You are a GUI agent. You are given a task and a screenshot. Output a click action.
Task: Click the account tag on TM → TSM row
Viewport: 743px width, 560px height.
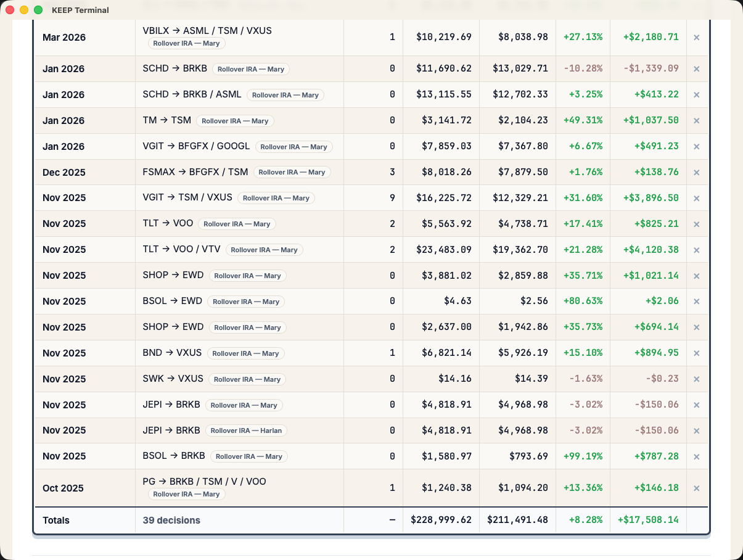[235, 121]
